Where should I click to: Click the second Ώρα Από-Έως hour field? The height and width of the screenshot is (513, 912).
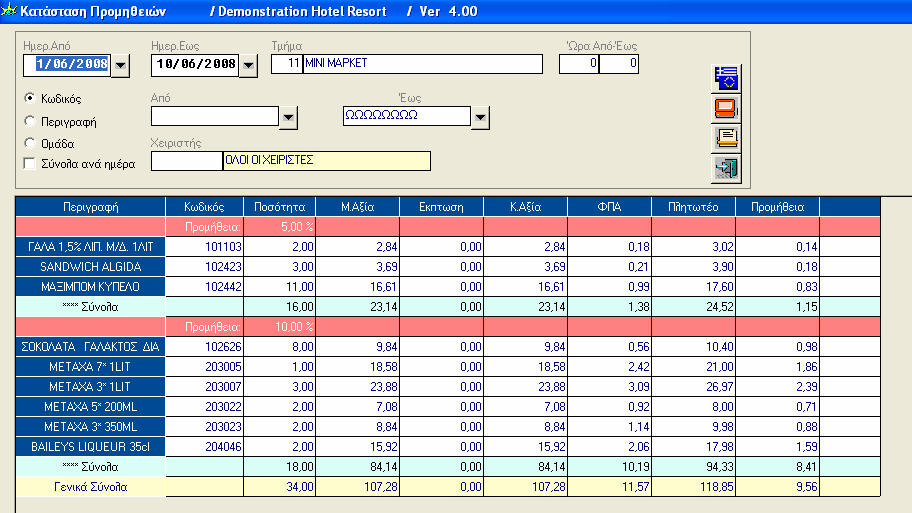(x=619, y=63)
